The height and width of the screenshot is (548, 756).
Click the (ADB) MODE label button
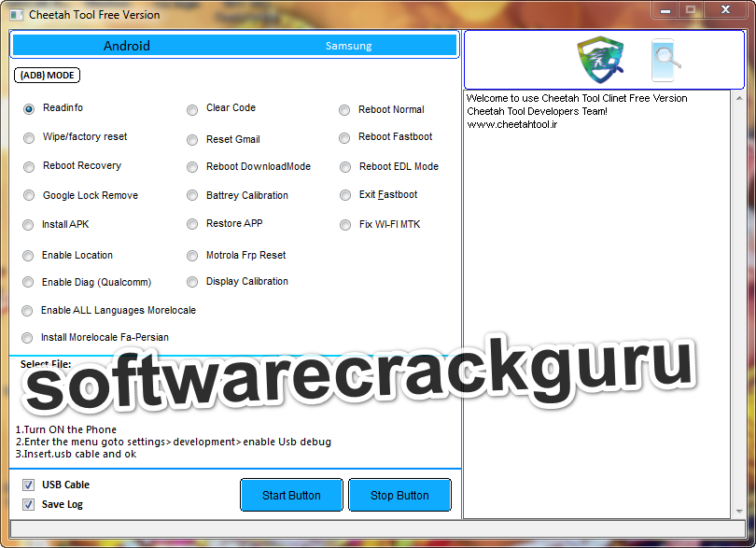(x=48, y=76)
